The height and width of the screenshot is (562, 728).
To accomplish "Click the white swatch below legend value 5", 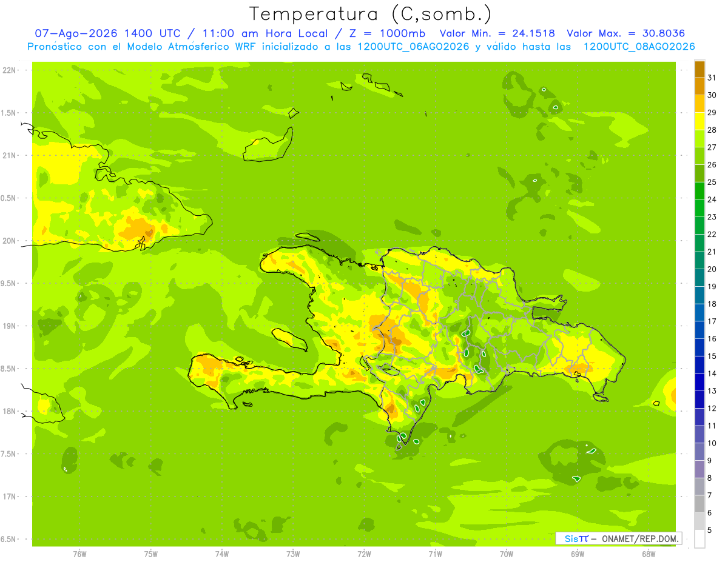I will [x=699, y=539].
